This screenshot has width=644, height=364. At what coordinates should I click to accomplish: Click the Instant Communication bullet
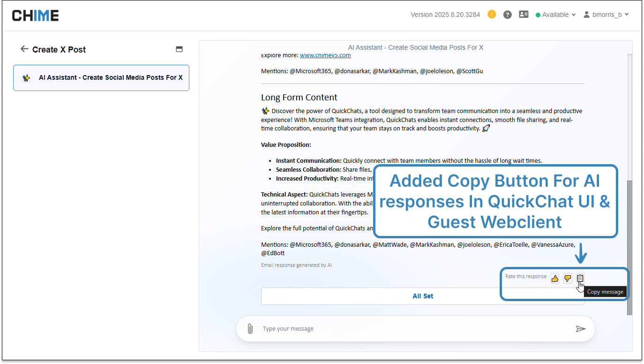coord(409,161)
